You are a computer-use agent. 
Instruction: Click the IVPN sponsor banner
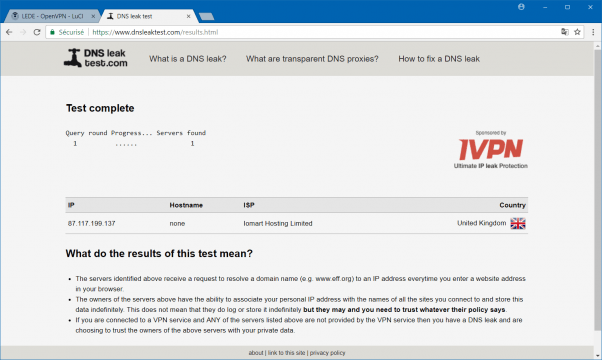(491, 150)
